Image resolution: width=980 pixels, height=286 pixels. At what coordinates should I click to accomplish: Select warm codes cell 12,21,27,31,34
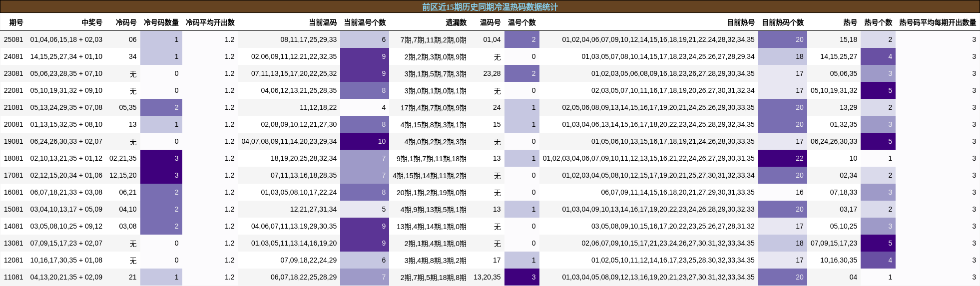314,209
